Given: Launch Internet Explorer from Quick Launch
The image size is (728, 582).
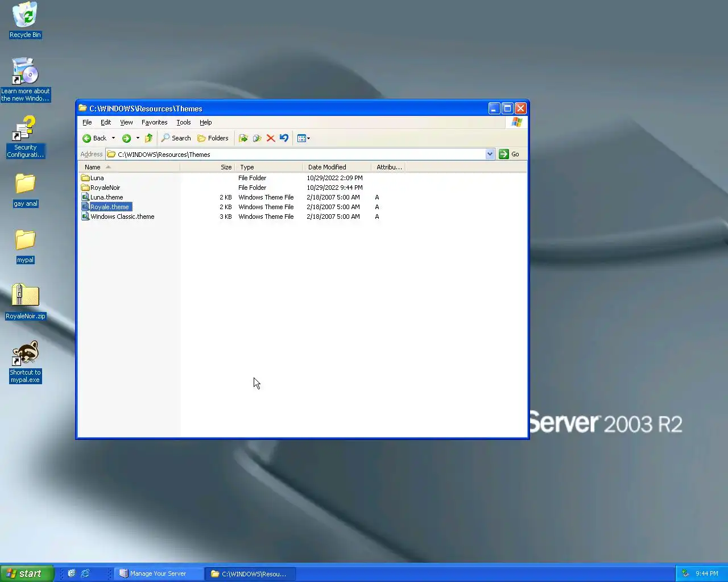Looking at the screenshot, I should [85, 573].
